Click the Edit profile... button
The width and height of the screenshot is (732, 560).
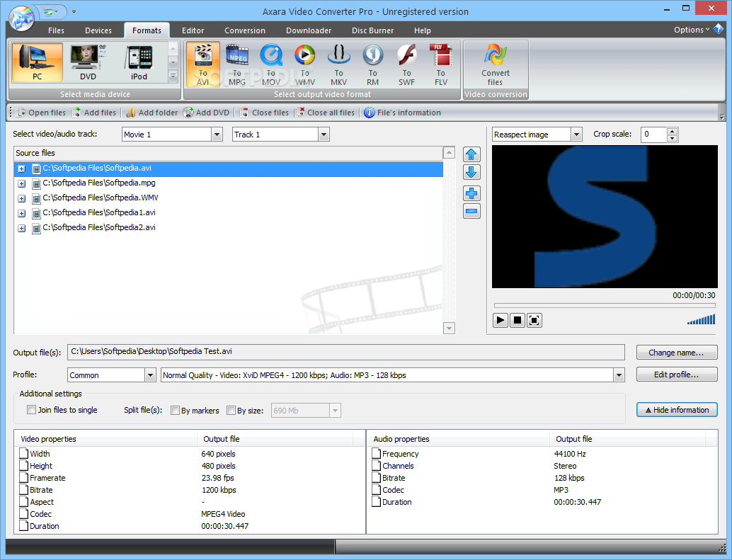677,375
